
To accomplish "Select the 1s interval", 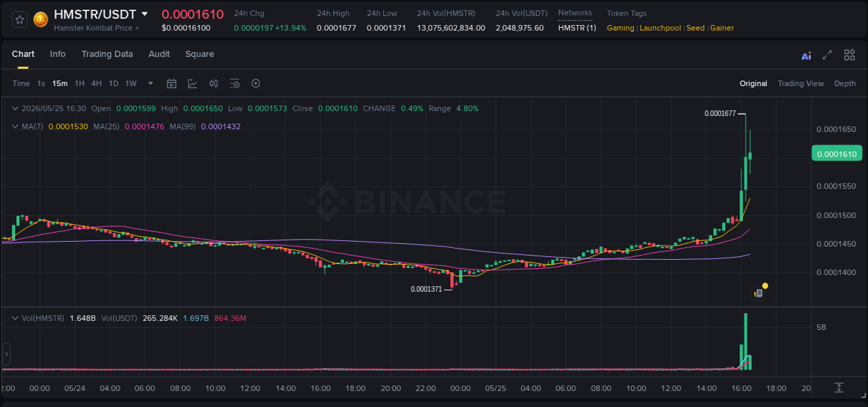I will point(41,83).
